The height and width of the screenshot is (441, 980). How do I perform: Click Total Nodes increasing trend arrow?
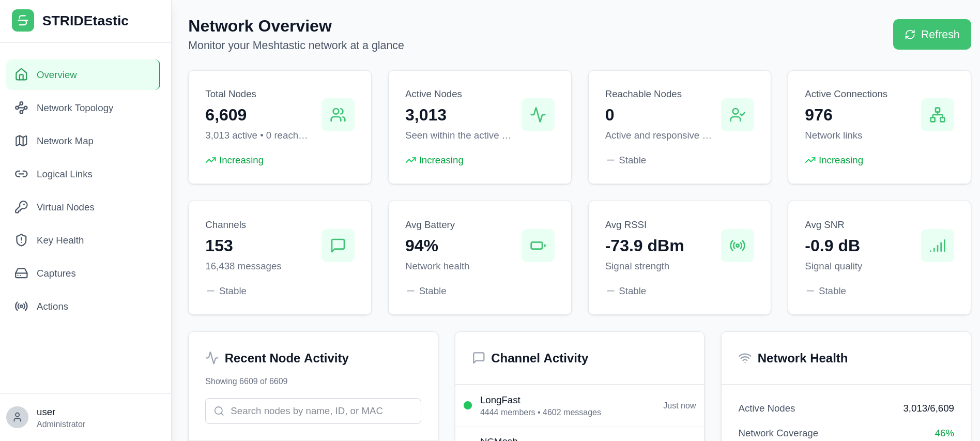(x=210, y=160)
